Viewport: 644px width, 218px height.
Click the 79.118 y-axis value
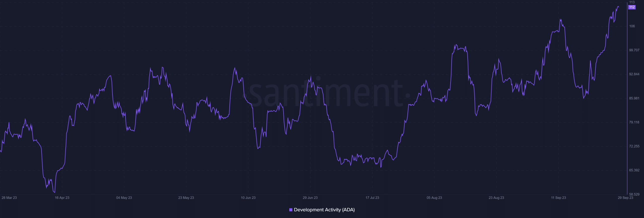(x=634, y=122)
